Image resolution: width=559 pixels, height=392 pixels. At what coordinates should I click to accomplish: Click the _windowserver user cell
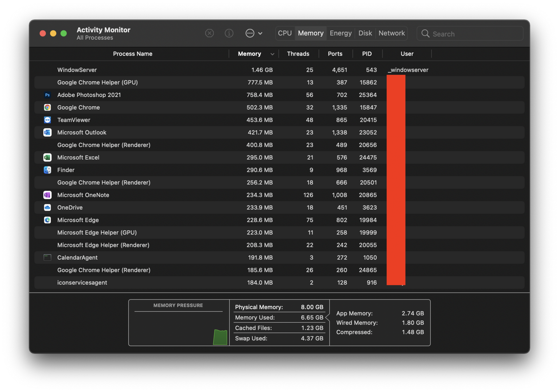click(408, 70)
